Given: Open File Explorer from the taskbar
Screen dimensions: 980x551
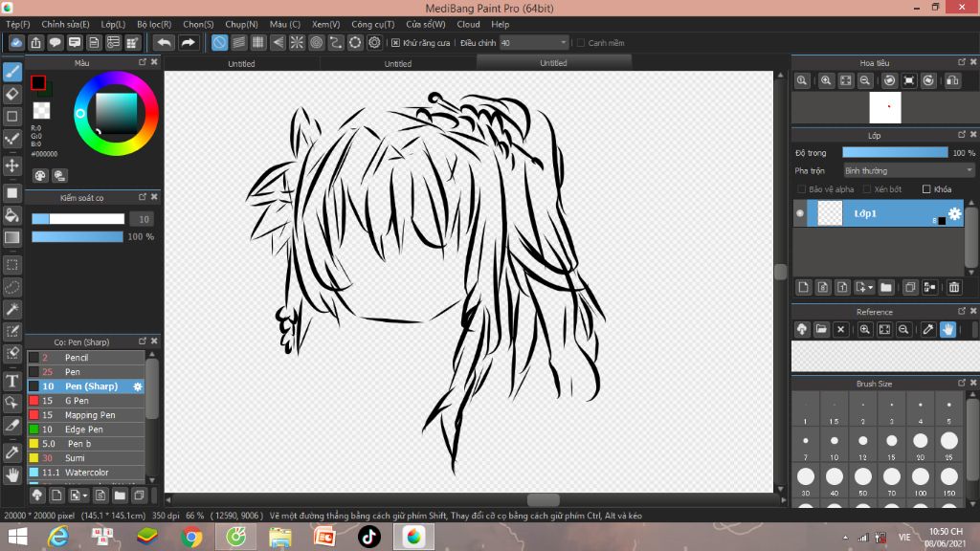Looking at the screenshot, I should (x=280, y=537).
